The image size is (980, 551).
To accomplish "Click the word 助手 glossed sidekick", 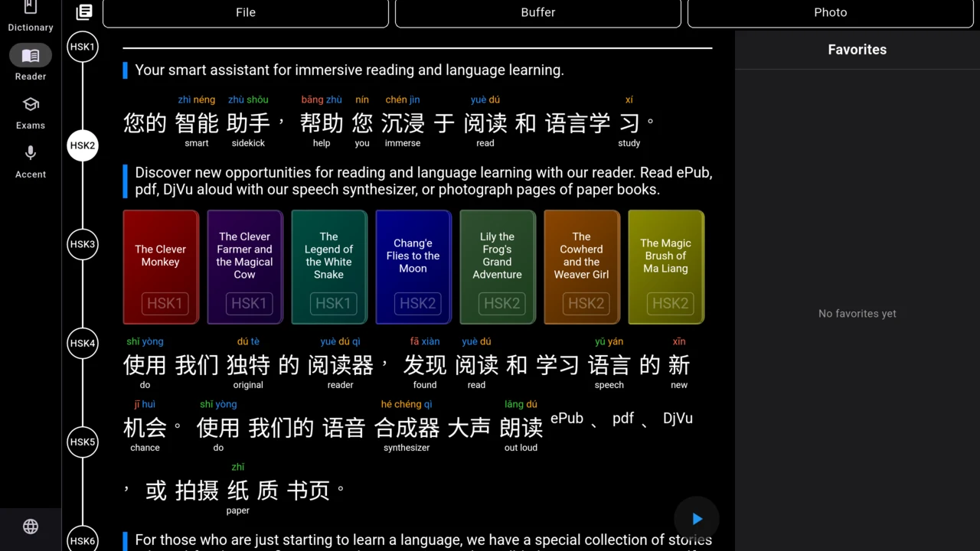I will [248, 122].
